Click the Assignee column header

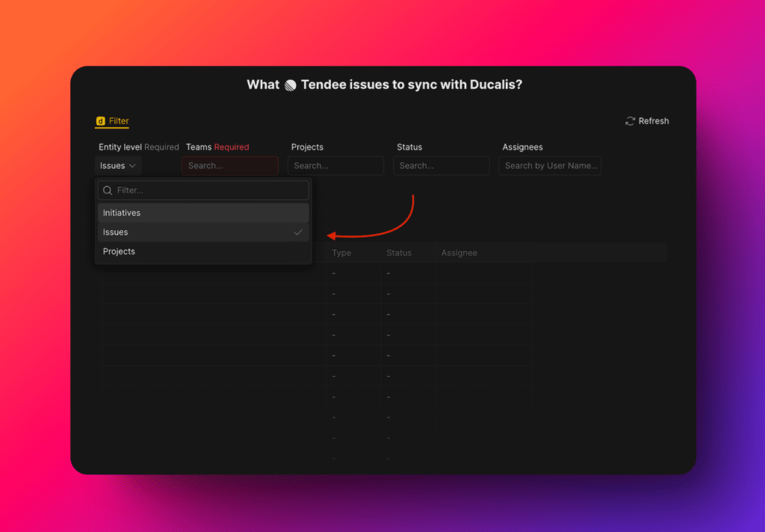[459, 253]
